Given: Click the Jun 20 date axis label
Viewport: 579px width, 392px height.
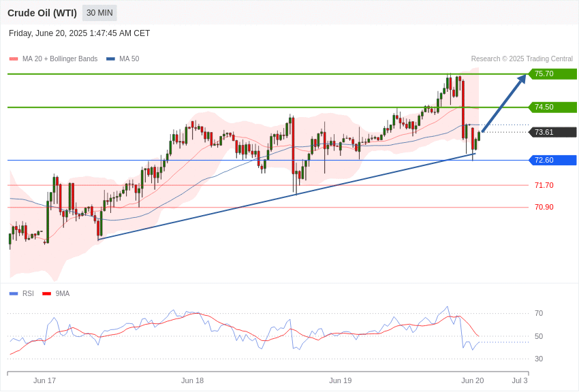Looking at the screenshot, I should click(x=472, y=380).
